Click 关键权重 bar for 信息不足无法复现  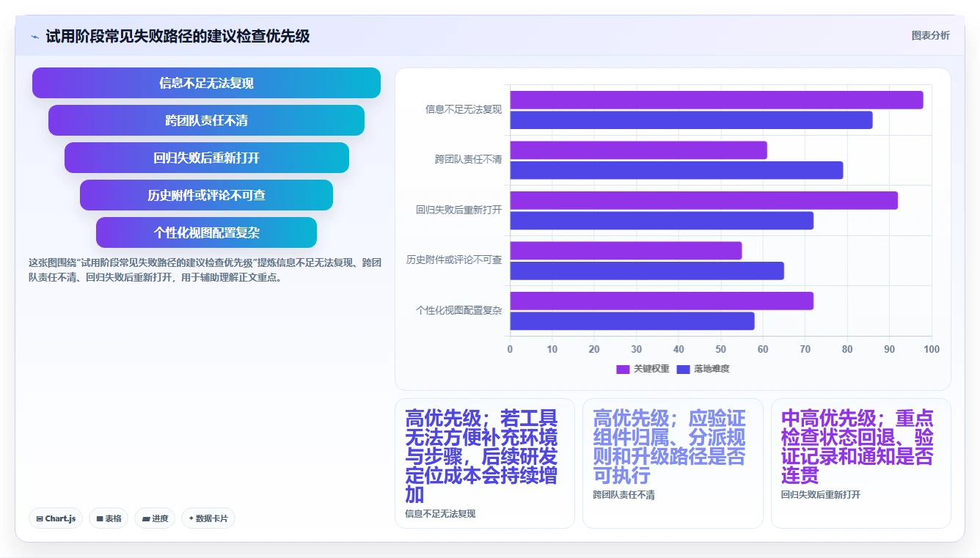coord(717,100)
